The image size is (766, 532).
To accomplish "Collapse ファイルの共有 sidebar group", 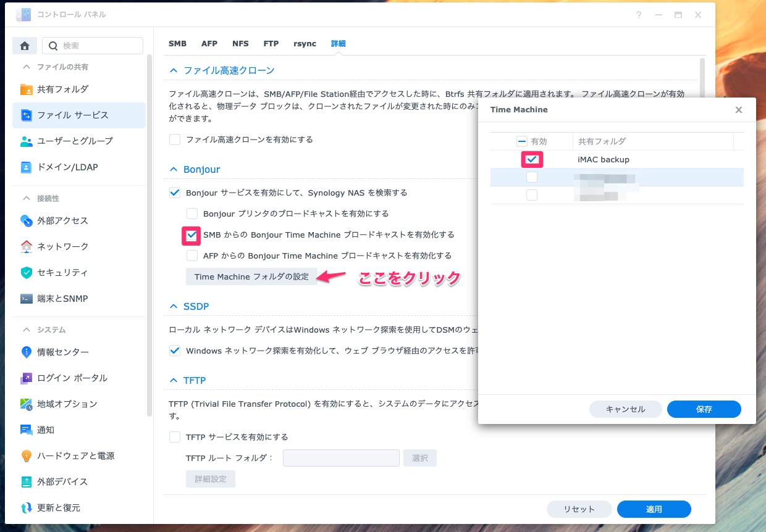I will (27, 67).
